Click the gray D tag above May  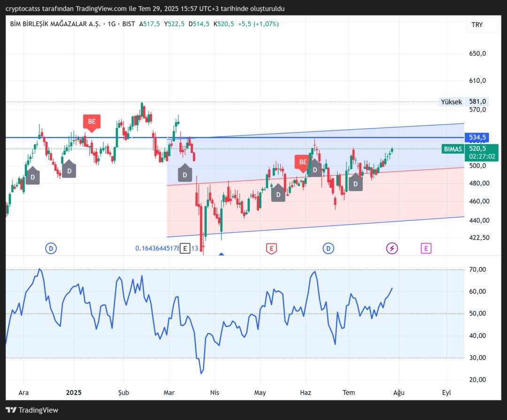pyautogui.click(x=278, y=193)
